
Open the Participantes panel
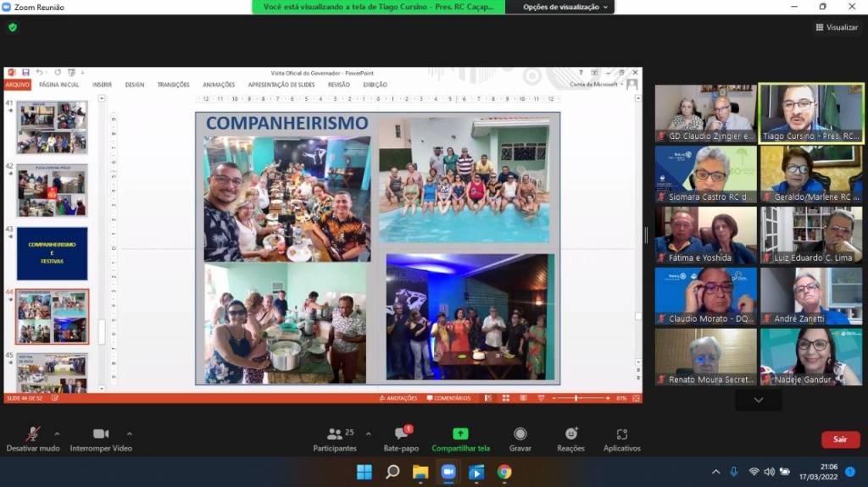335,439
